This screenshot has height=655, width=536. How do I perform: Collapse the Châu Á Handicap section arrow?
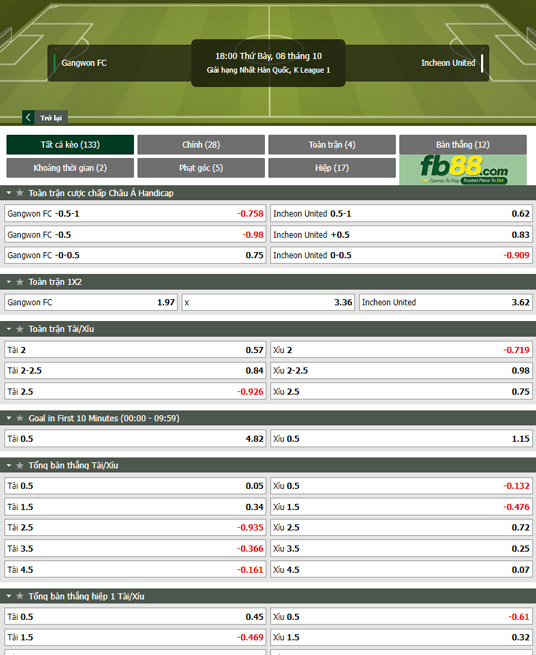(x=9, y=193)
